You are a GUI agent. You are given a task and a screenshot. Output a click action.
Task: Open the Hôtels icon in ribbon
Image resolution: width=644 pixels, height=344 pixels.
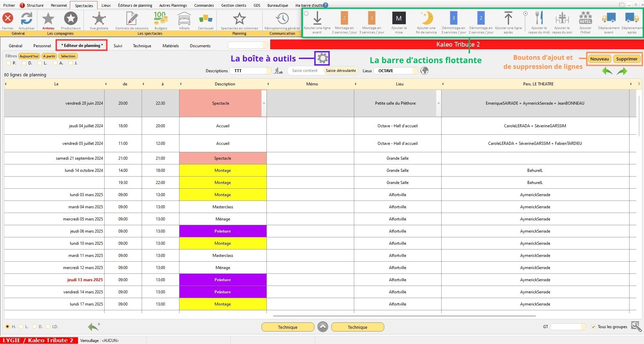tap(184, 19)
